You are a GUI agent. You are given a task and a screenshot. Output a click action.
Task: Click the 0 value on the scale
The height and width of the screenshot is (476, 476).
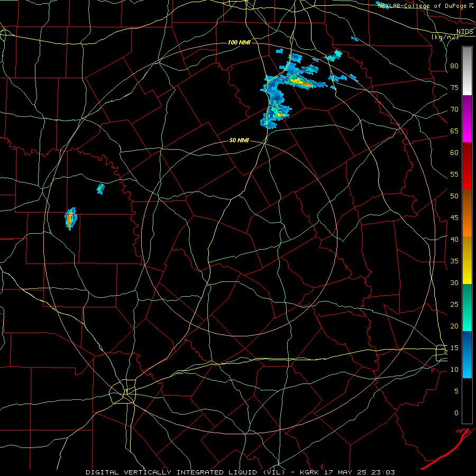click(x=456, y=413)
